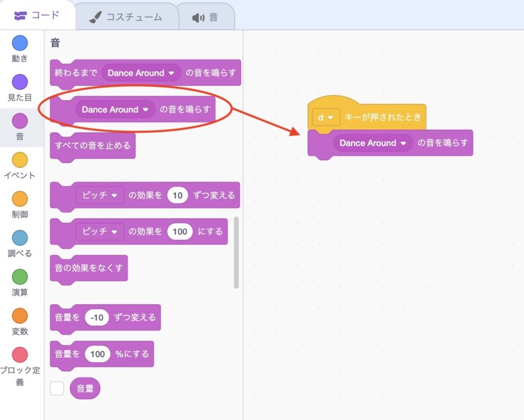Click the 変数 label in the category list
The width and height of the screenshot is (524, 420).
(20, 331)
